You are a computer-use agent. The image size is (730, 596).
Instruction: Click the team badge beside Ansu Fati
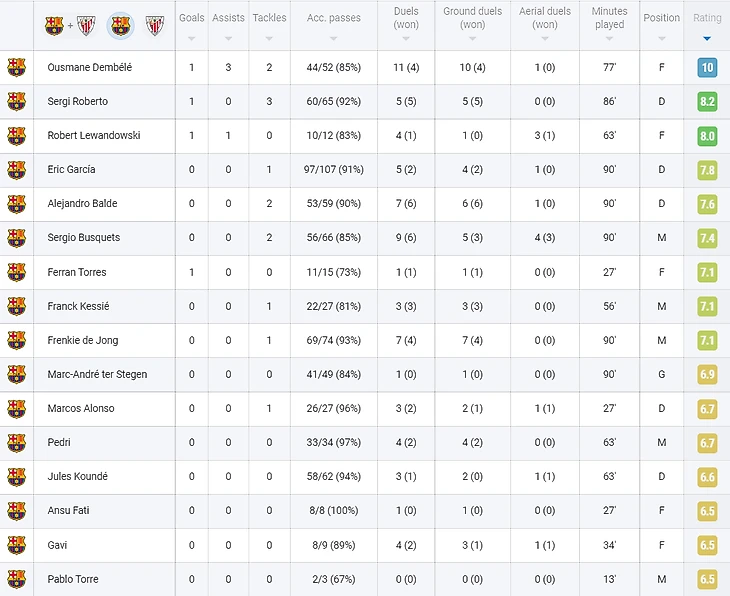tap(16, 510)
